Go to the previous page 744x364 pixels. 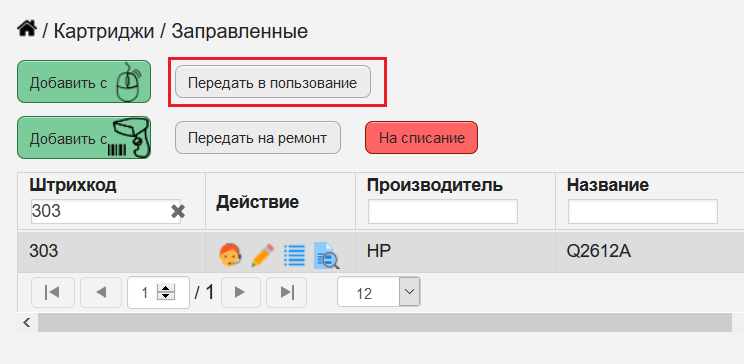tap(101, 293)
